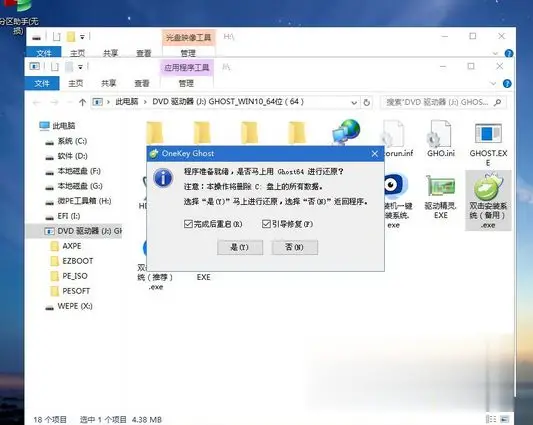Open the PE_ISO folder in tree
This screenshot has height=425, width=533.
69,276
